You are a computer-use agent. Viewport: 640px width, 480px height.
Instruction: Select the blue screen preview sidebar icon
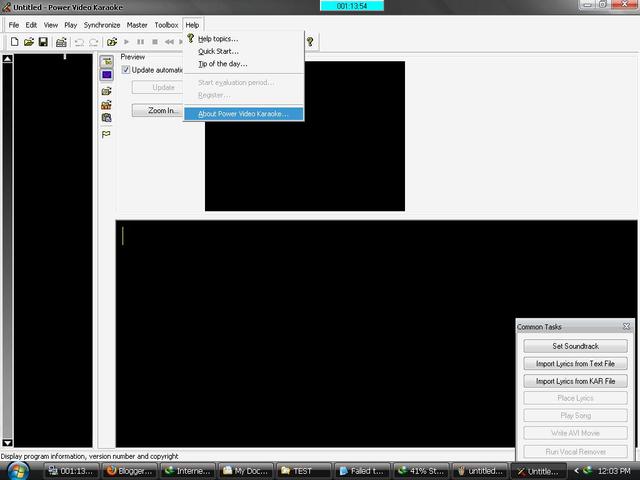click(107, 75)
